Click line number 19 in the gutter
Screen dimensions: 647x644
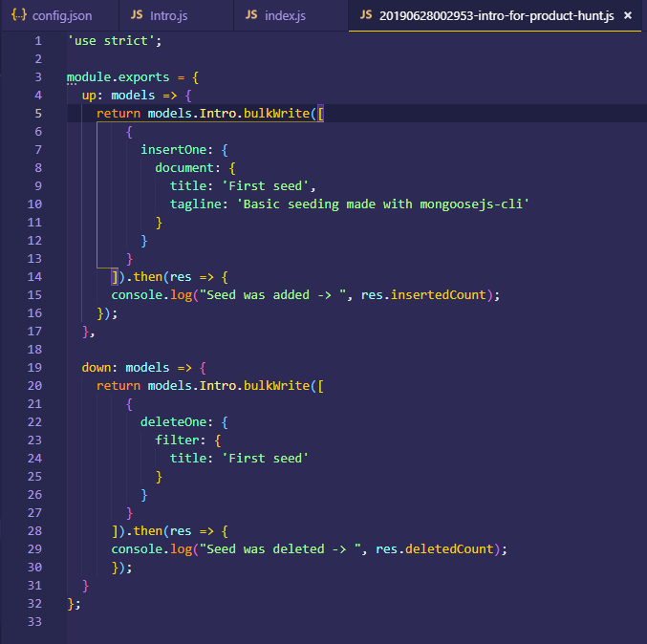[x=34, y=368]
